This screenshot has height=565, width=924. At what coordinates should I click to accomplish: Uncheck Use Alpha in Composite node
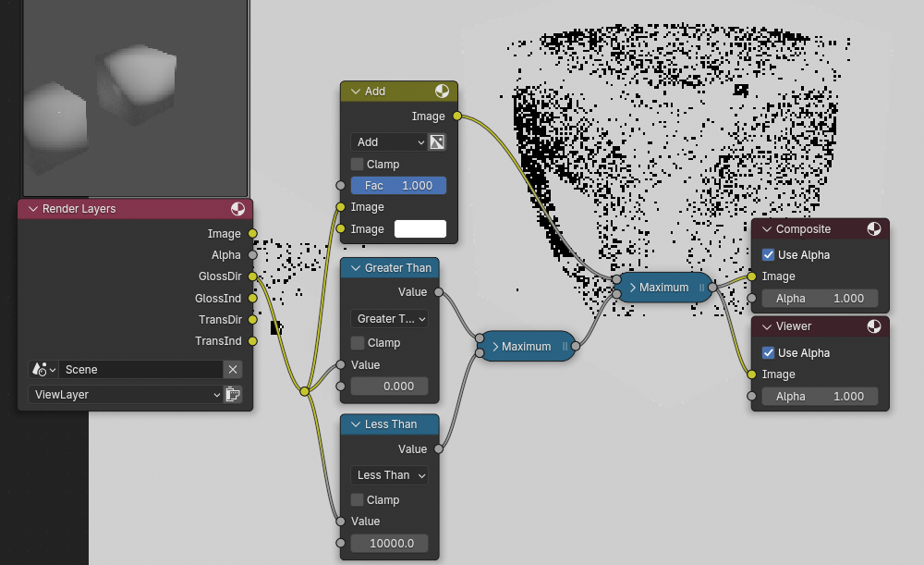tap(769, 255)
